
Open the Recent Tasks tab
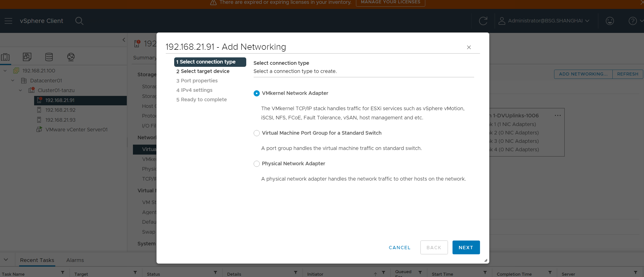click(x=37, y=260)
